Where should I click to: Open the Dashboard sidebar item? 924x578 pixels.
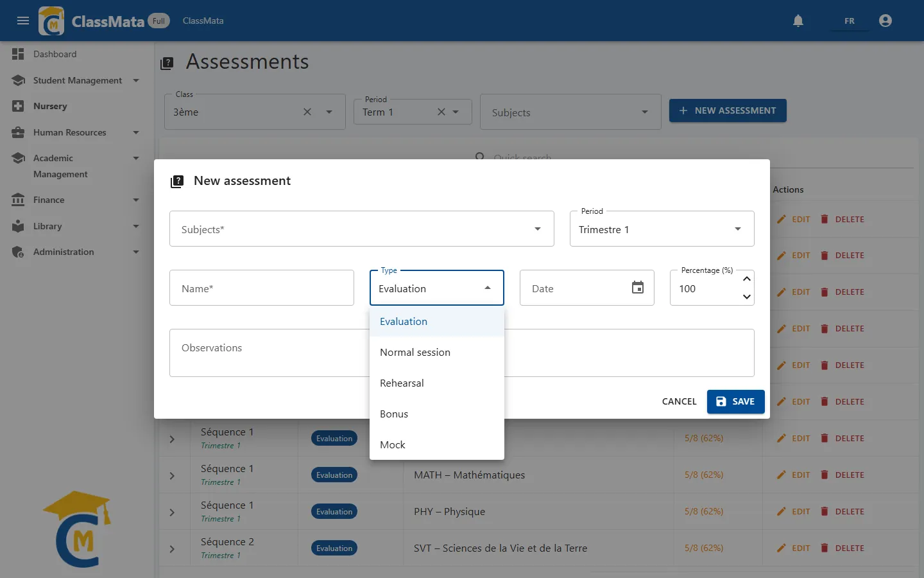point(77,54)
